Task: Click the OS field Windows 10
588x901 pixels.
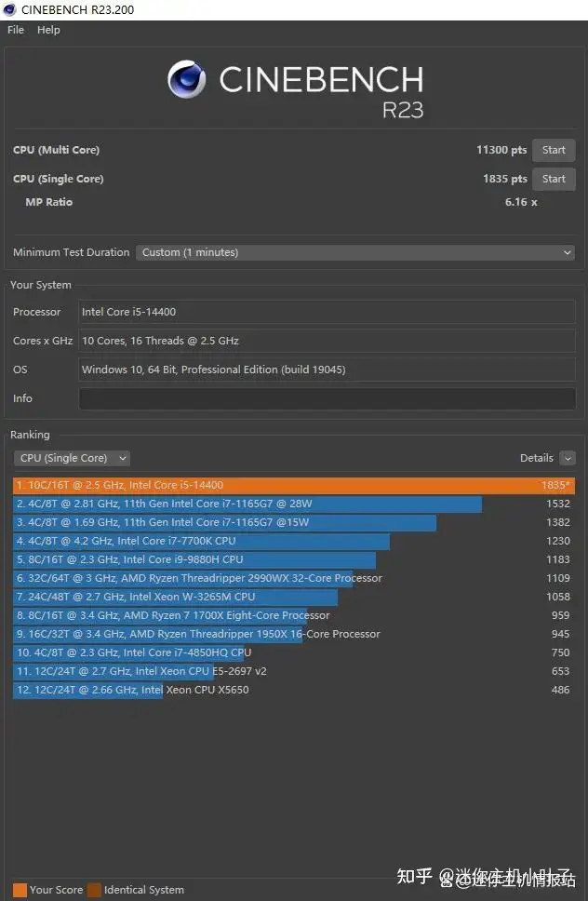Action: 327,370
